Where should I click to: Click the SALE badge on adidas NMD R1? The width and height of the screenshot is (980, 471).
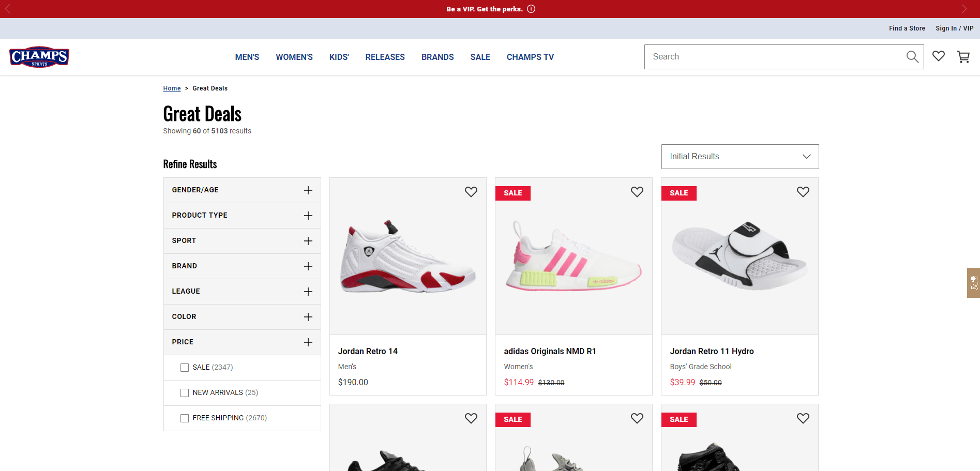[513, 193]
